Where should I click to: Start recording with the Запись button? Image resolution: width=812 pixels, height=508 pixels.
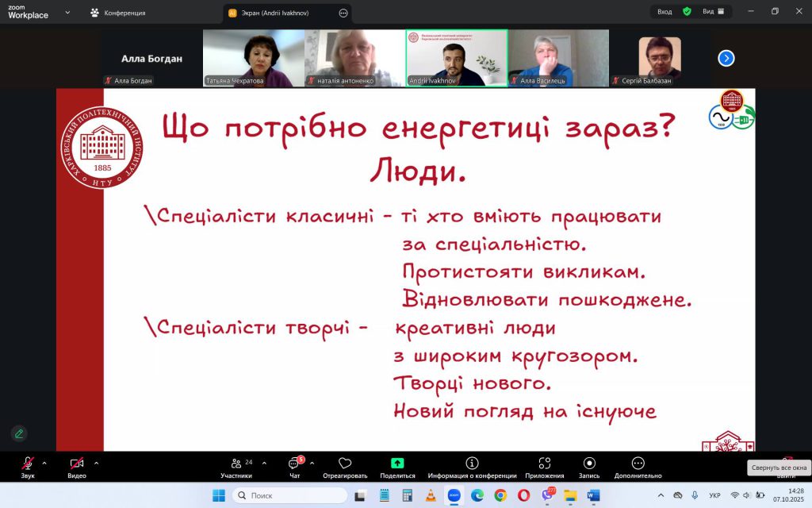coord(589,467)
